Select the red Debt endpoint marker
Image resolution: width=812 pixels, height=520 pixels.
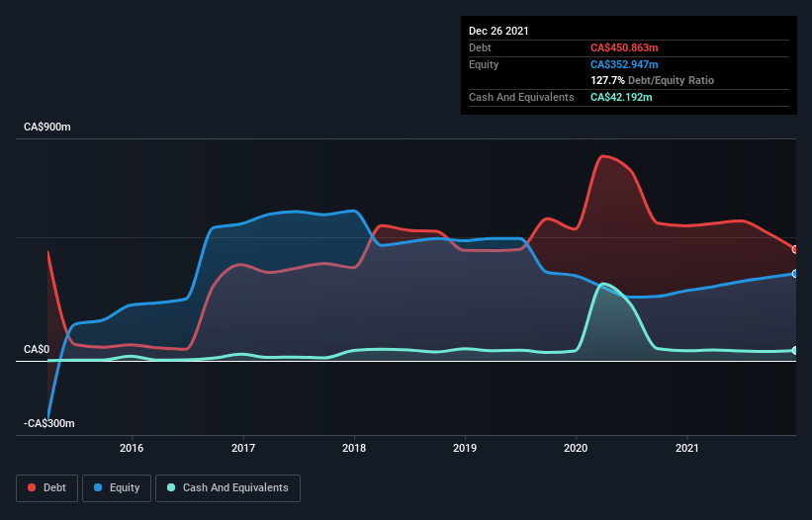(x=795, y=249)
